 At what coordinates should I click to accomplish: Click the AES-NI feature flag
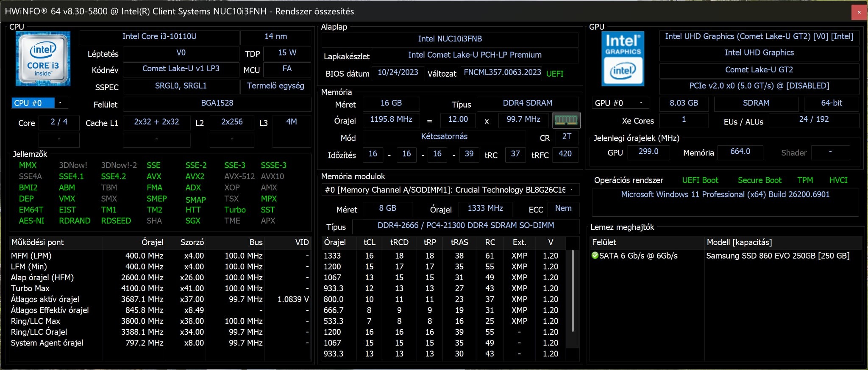pos(31,221)
